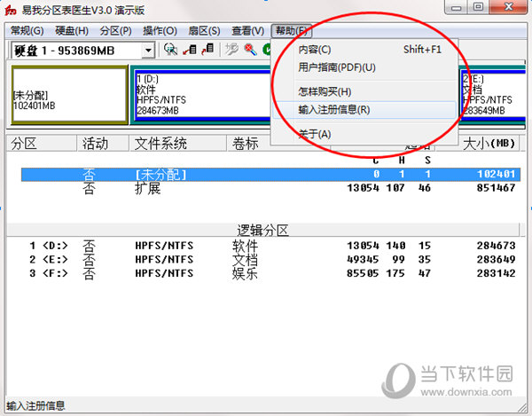
Task: Click 怎样购买(H) menu entry
Action: (x=325, y=91)
